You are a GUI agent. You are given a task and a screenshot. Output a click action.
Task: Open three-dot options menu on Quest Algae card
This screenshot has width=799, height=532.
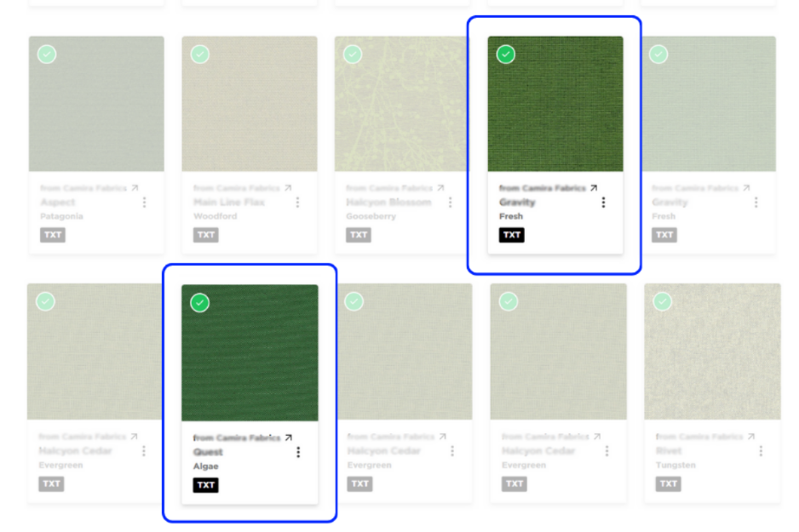(298, 452)
